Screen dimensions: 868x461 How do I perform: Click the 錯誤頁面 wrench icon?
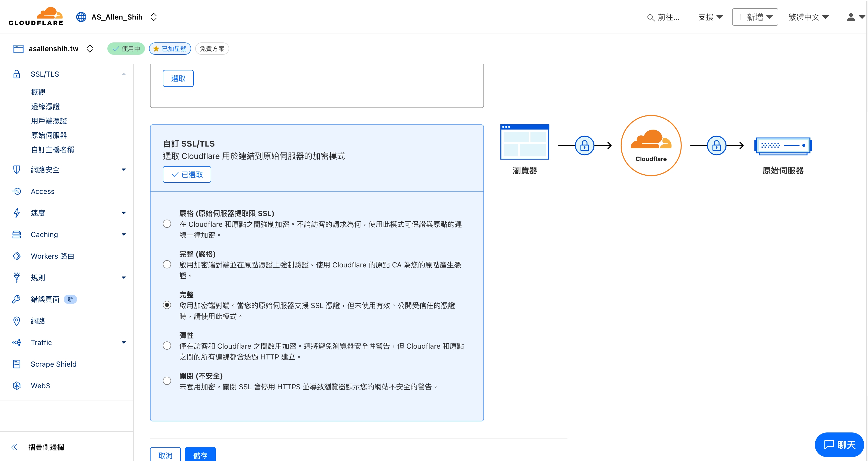tap(16, 299)
